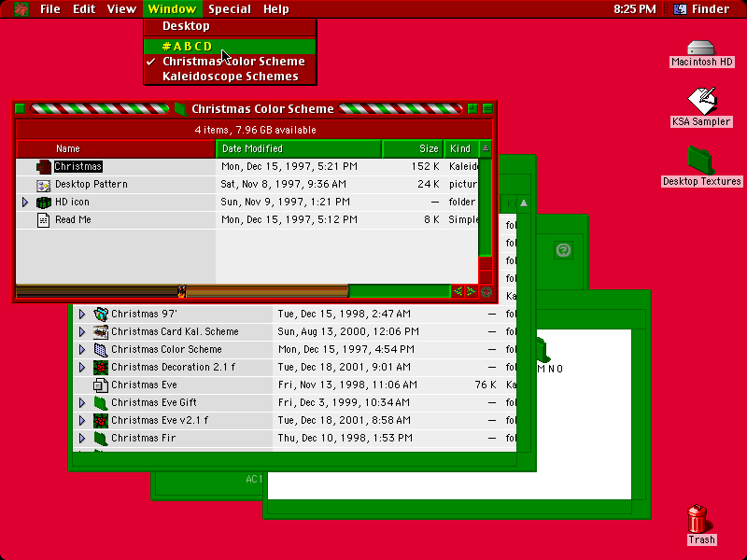Image resolution: width=747 pixels, height=560 pixels.
Task: Sort by Kind column header
Action: coord(460,148)
